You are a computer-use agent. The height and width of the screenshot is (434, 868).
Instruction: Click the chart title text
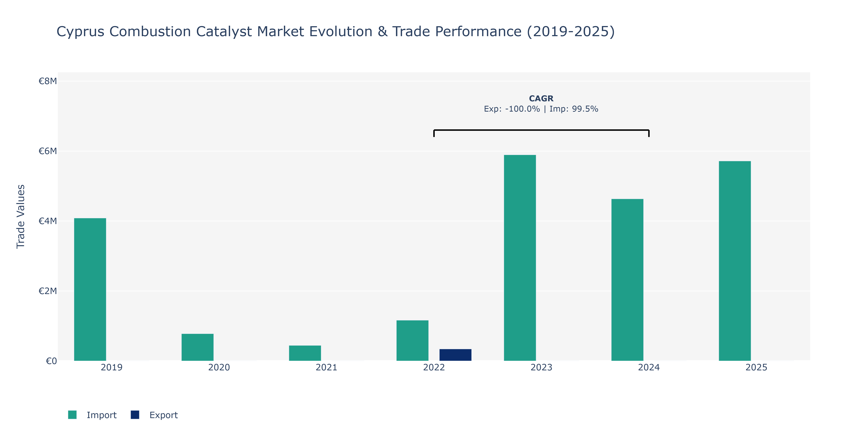336,31
